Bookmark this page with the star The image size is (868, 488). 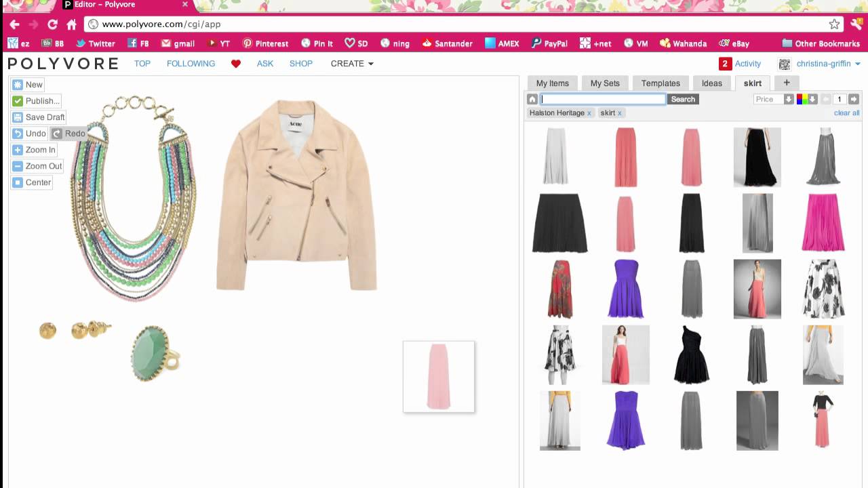(834, 24)
